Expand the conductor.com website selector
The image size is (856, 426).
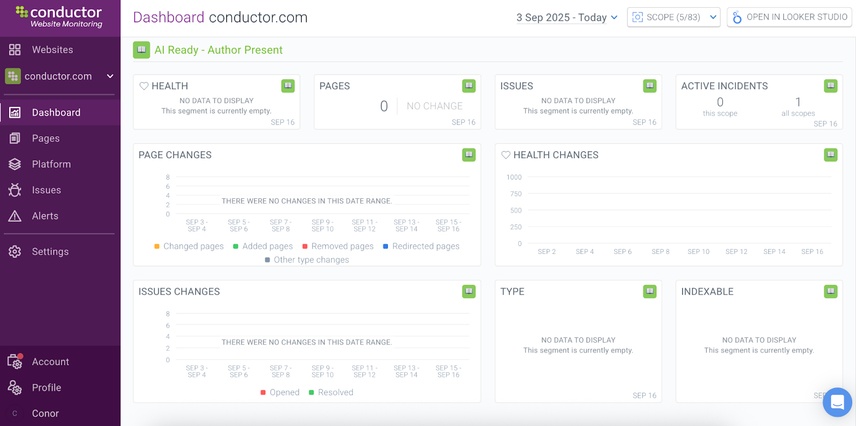pos(60,76)
